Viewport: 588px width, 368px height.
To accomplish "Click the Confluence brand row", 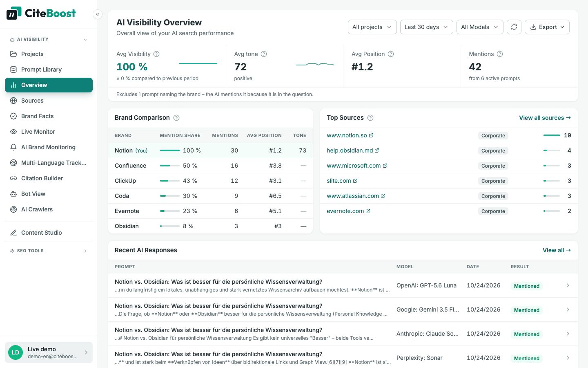I will [210, 166].
